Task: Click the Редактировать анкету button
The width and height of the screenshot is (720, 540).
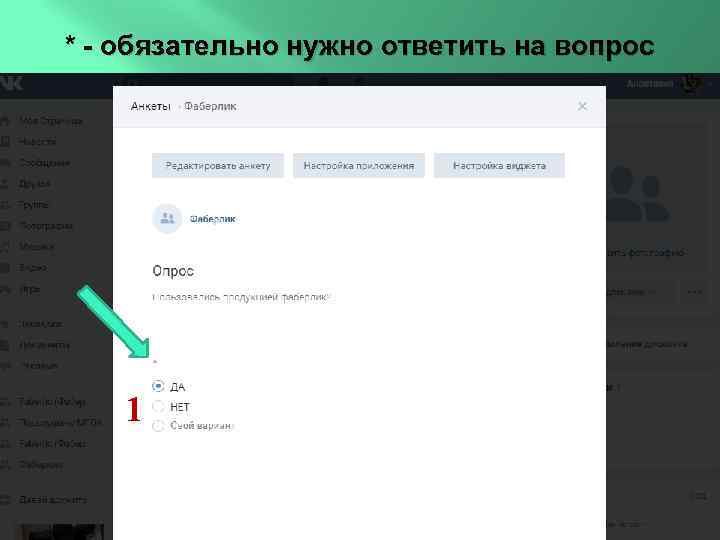Action: [218, 165]
